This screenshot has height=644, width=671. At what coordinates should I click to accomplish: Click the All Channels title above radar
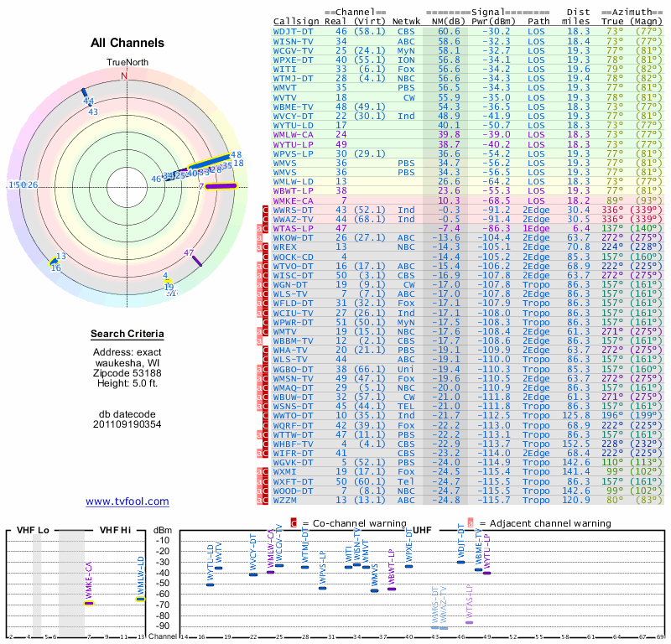pyautogui.click(x=127, y=43)
